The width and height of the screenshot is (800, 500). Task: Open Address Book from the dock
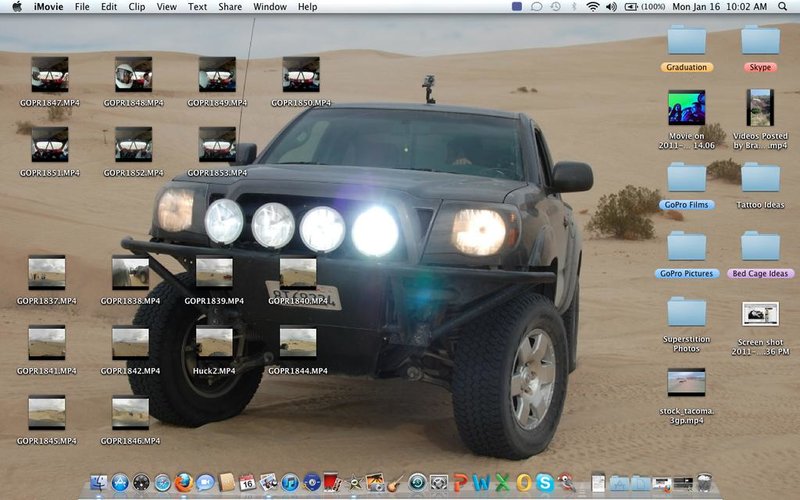coord(227,482)
